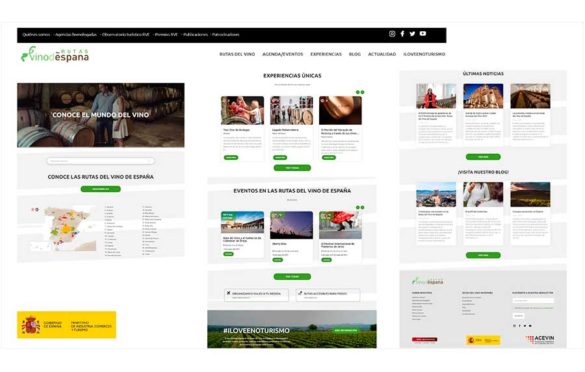Click the blog image of the hilltop town

click(x=436, y=194)
